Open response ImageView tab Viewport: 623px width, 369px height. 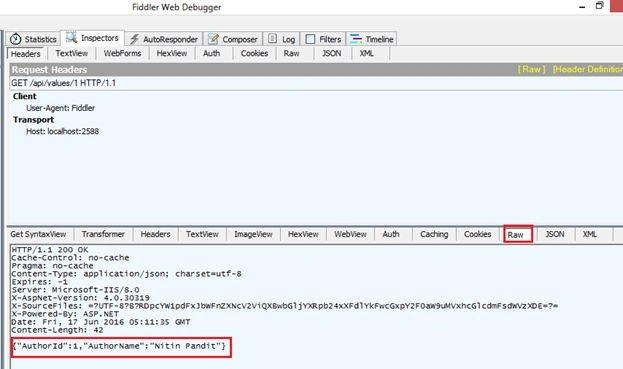(x=253, y=234)
